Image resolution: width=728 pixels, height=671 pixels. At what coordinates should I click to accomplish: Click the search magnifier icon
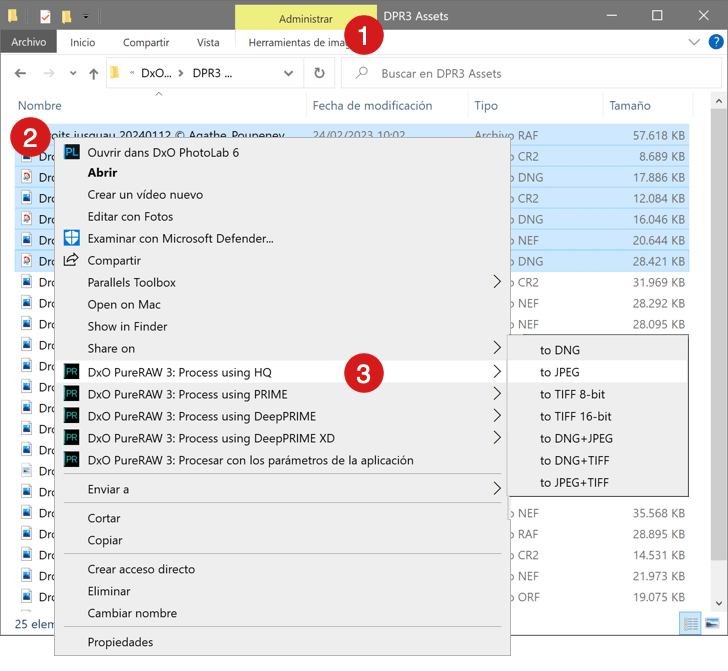point(362,73)
